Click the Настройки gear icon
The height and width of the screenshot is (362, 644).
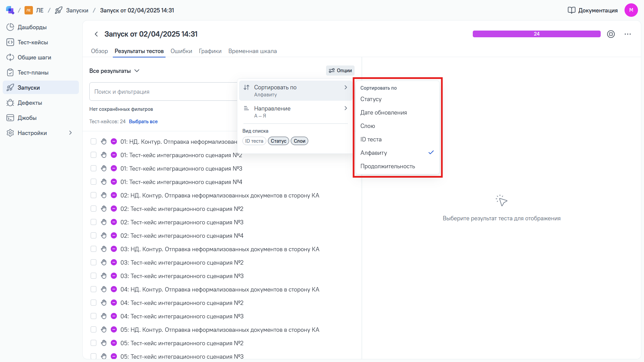click(x=10, y=133)
